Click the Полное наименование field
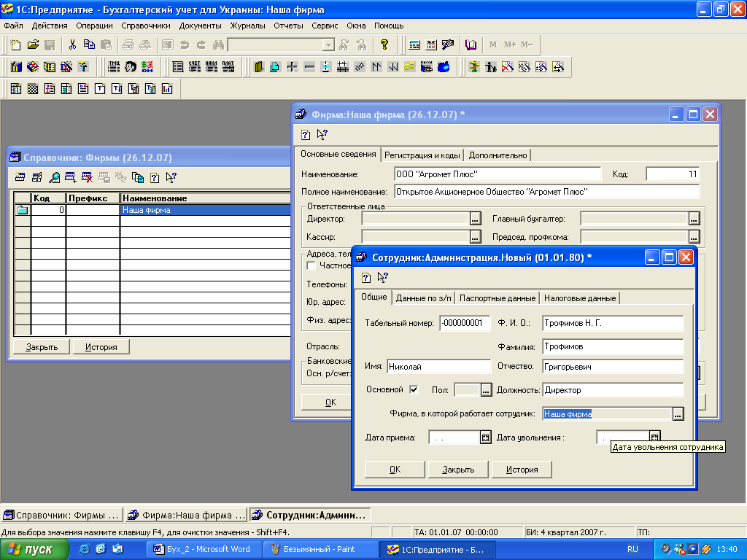Screen dimensions: 747x560 tap(546, 192)
